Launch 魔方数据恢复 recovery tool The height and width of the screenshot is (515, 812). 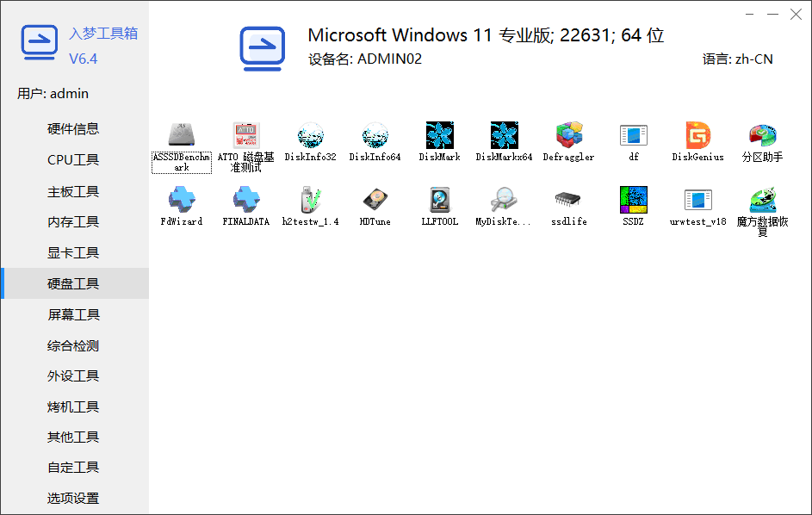tap(762, 211)
